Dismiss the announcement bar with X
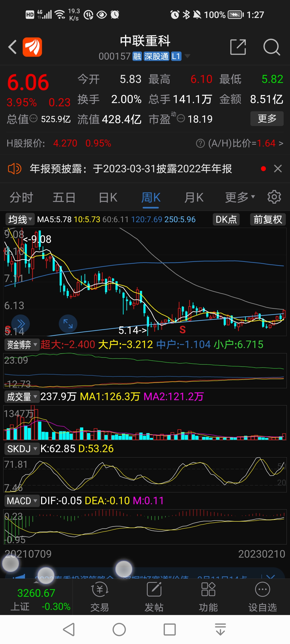Viewport: 290px width, 644px height. [x=278, y=169]
